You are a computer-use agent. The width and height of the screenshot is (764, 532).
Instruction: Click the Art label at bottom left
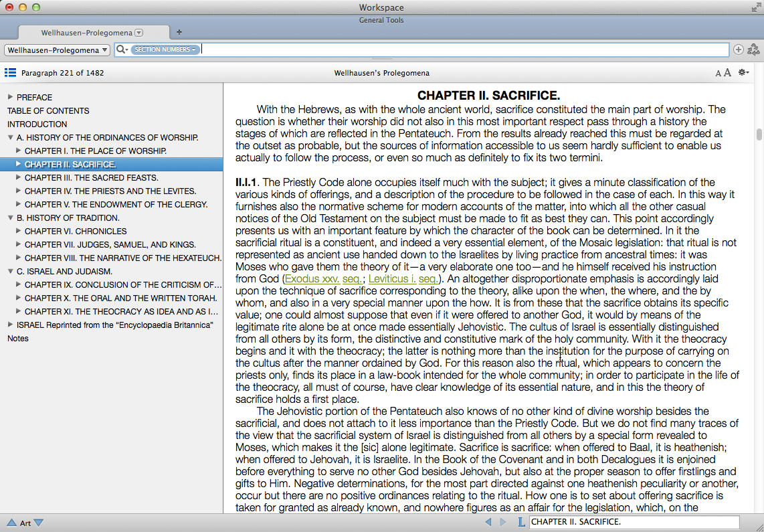click(x=25, y=523)
